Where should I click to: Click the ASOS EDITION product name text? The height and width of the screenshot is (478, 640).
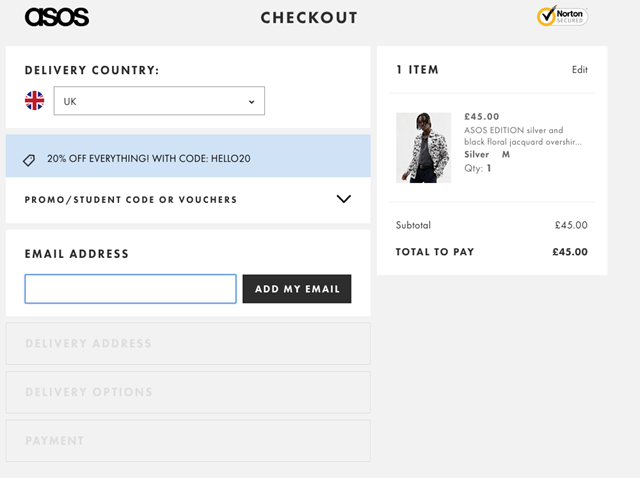(x=523, y=136)
